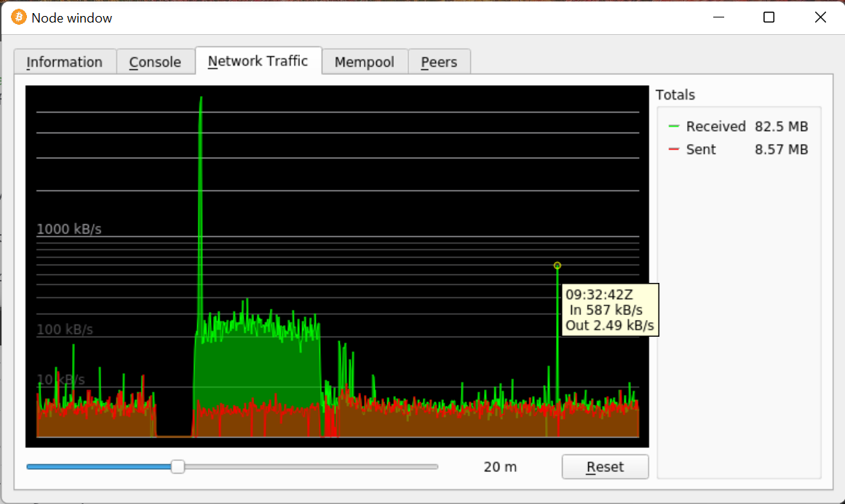This screenshot has height=504, width=845.
Task: Click the tall green traffic spike peak
Action: coord(201,98)
